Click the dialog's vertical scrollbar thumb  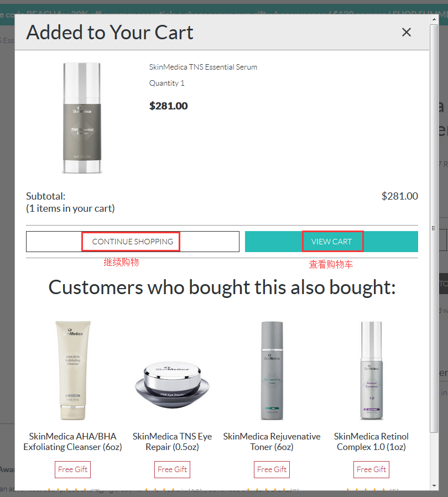pyautogui.click(x=434, y=228)
